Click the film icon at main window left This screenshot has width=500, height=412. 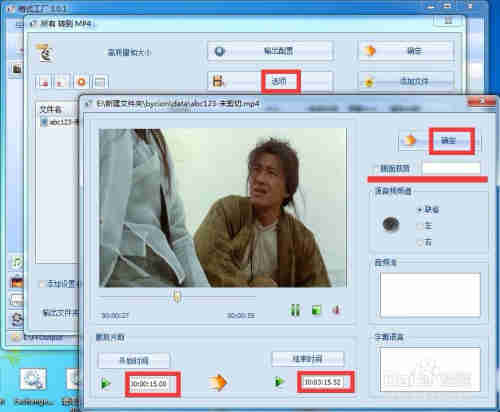pyautogui.click(x=17, y=69)
